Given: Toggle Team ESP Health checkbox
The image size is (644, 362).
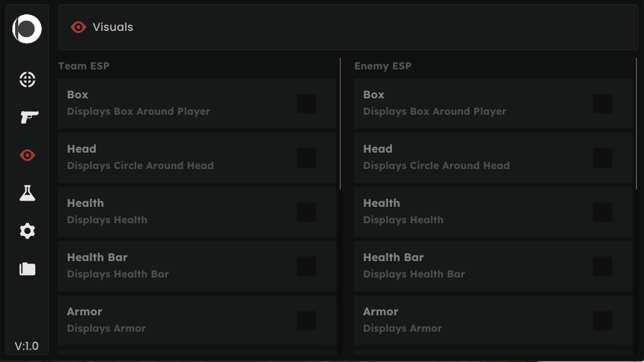Looking at the screenshot, I should [307, 213].
